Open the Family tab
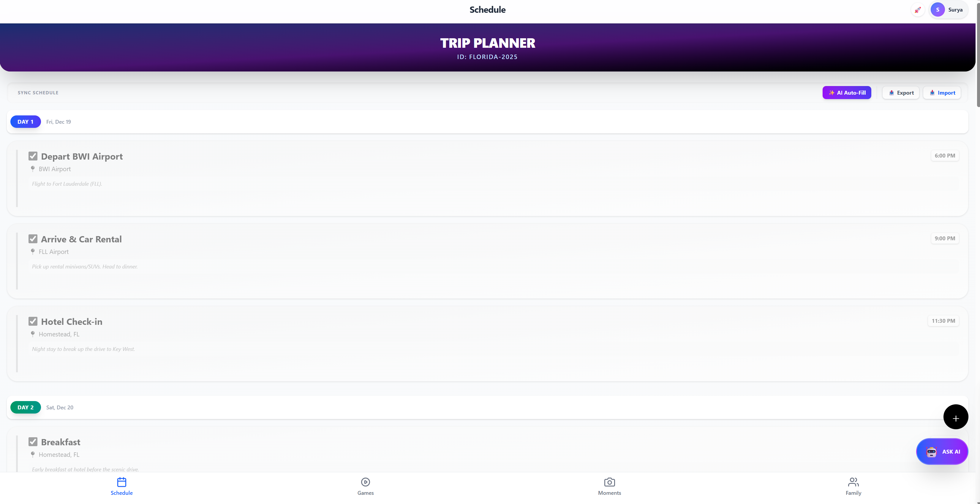The height and width of the screenshot is (504, 980). pos(853,486)
